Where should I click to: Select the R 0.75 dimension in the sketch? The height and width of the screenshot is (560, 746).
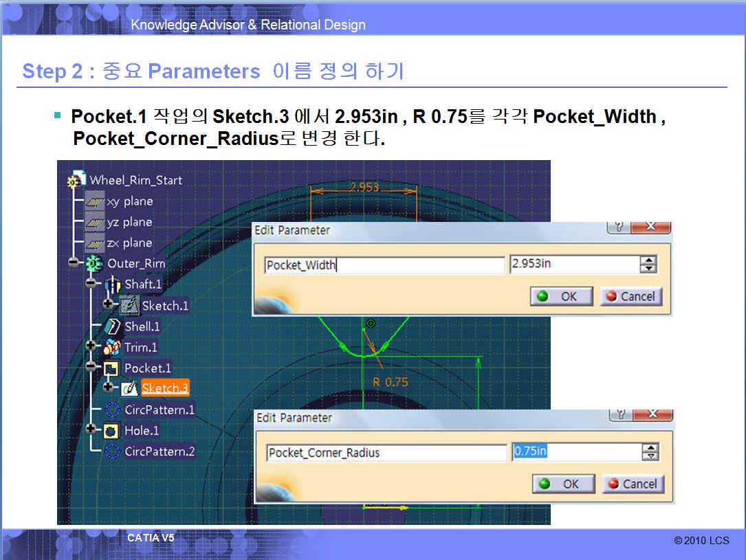(390, 382)
